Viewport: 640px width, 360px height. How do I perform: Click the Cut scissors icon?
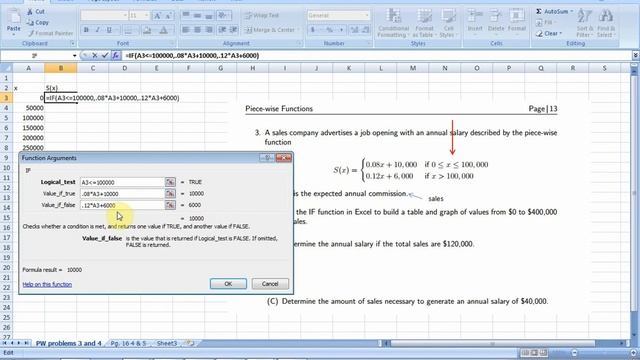click(30, 11)
